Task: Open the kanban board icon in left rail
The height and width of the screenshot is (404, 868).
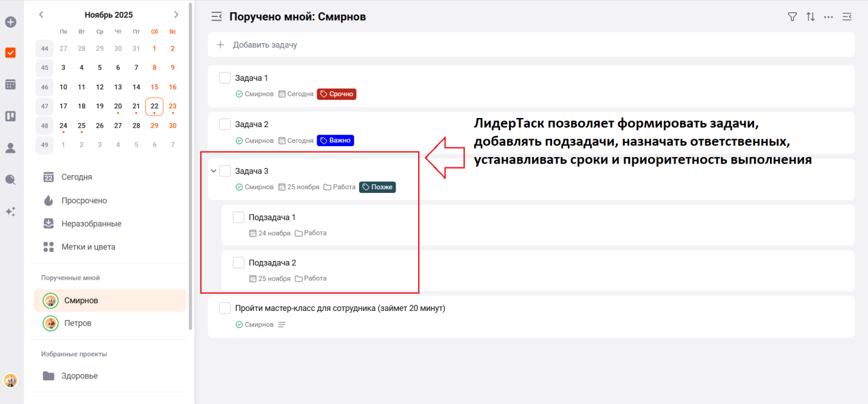Action: [10, 116]
